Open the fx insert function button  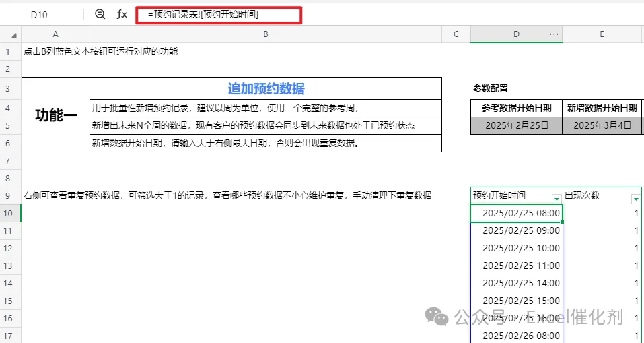coord(122,14)
